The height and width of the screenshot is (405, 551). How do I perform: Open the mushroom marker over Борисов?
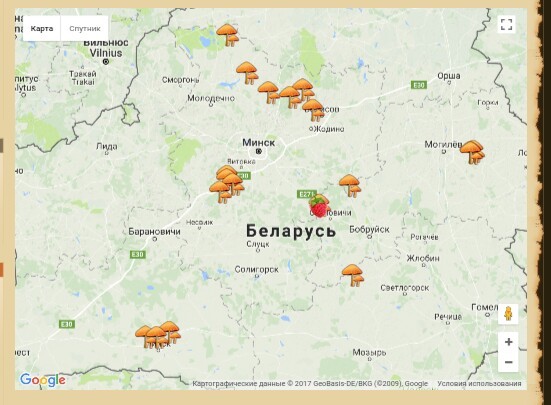click(x=313, y=110)
